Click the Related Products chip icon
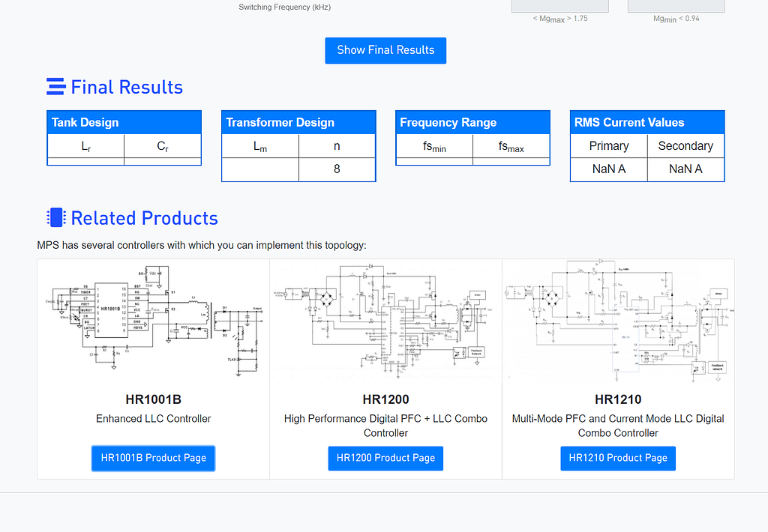Viewport: 768px width, 532px height. click(55, 218)
